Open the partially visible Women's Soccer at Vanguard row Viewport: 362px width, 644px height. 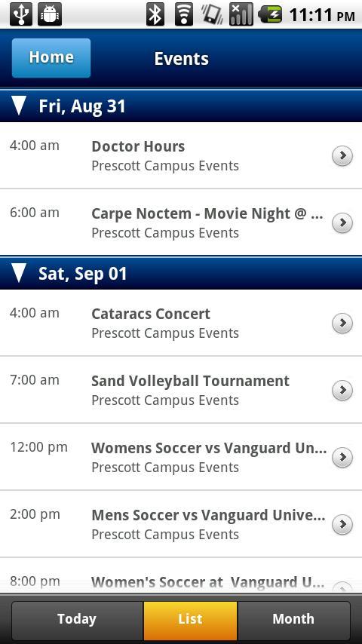tap(181, 576)
